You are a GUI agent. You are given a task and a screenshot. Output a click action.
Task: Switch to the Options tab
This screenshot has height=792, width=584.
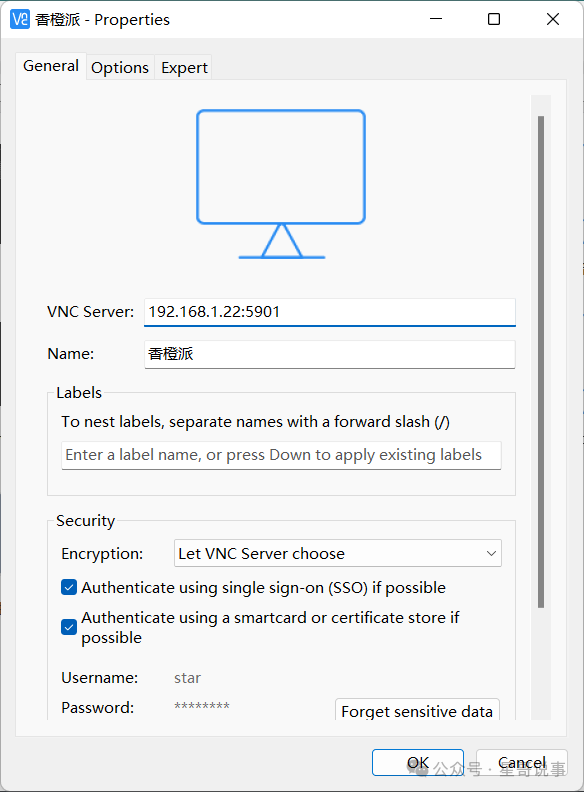pyautogui.click(x=120, y=67)
